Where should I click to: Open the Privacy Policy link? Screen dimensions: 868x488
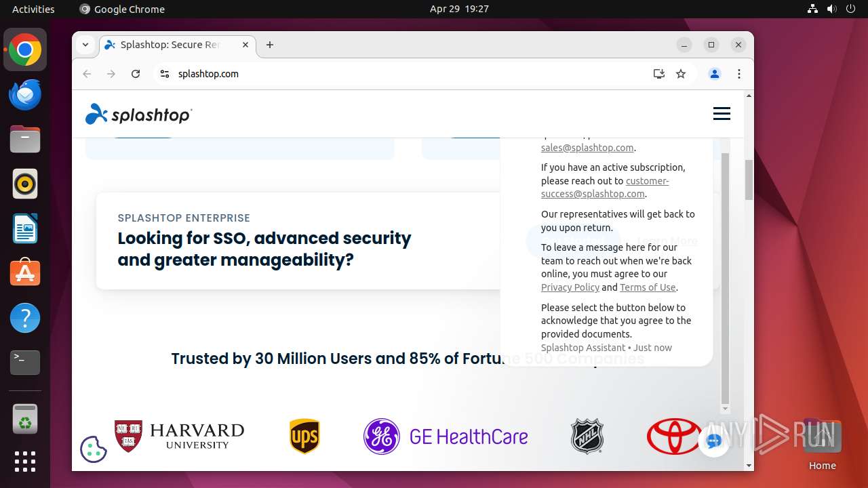point(570,287)
